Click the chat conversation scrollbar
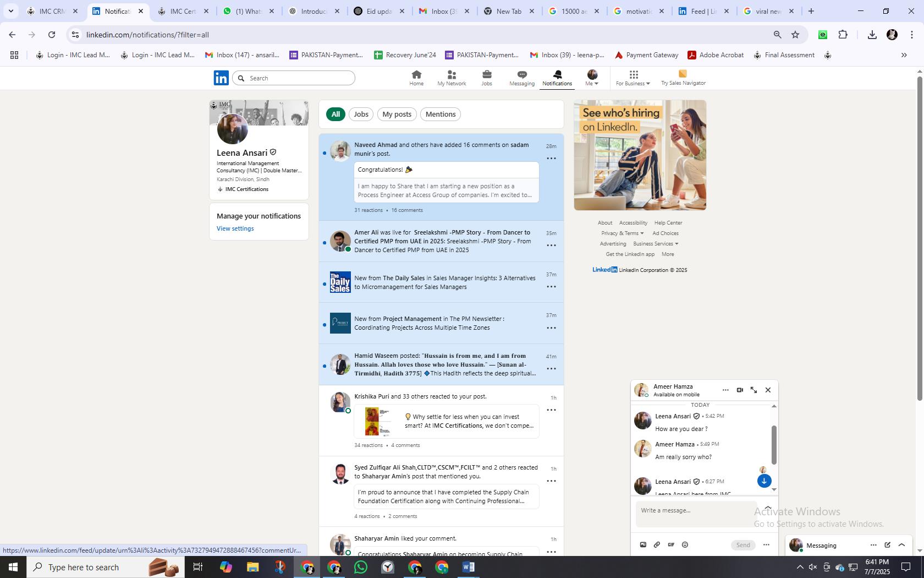Image resolution: width=924 pixels, height=578 pixels. coord(774,445)
